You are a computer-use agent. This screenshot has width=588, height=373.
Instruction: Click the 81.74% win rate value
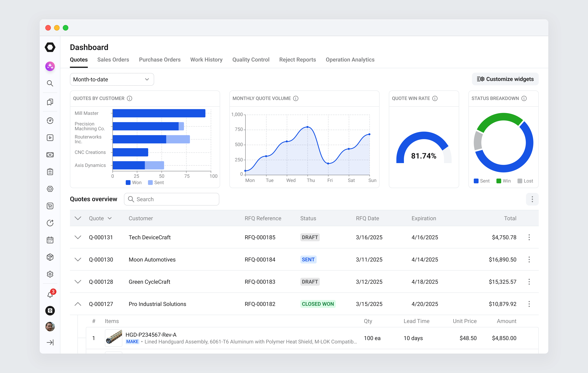(424, 156)
